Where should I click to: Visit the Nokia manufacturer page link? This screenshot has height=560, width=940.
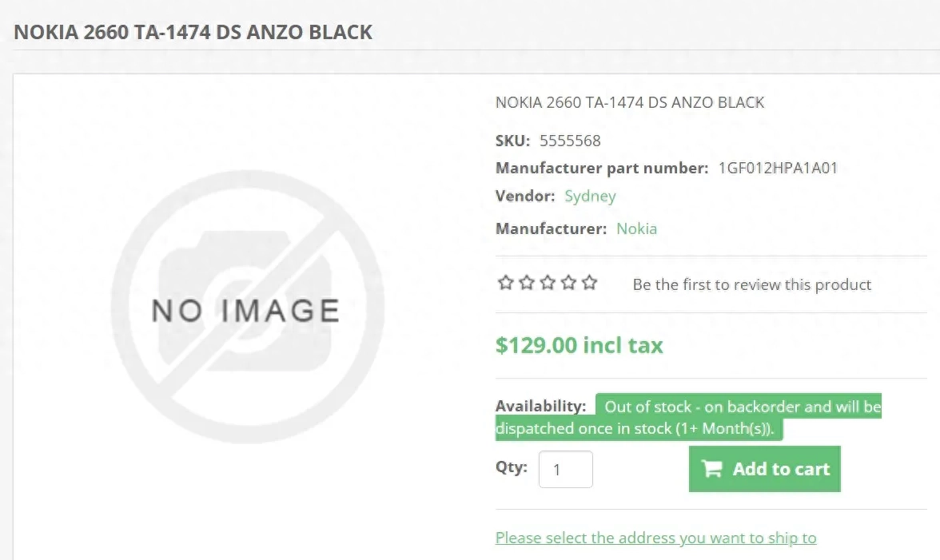point(636,228)
